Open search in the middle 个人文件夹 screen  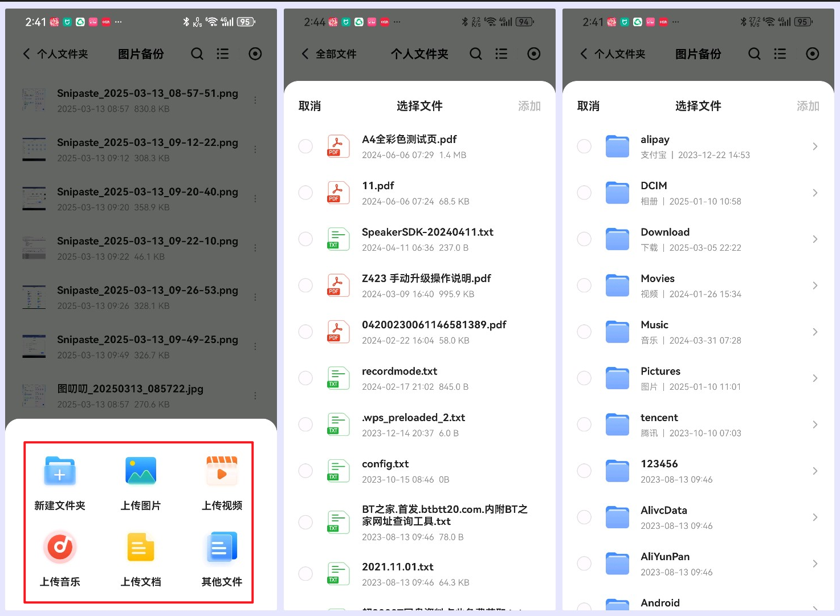click(476, 54)
